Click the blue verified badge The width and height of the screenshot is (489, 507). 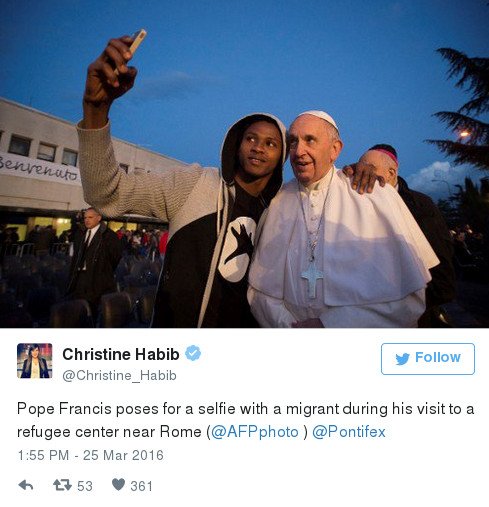coord(193,353)
